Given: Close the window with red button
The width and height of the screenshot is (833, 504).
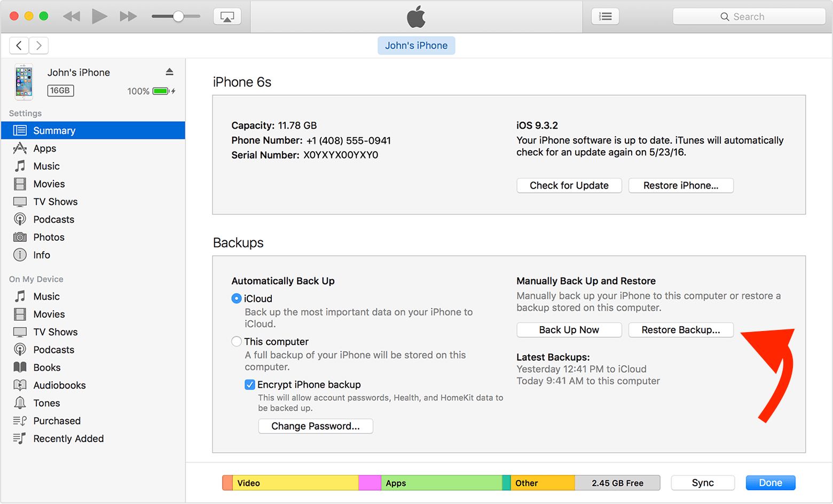Looking at the screenshot, I should [x=14, y=16].
